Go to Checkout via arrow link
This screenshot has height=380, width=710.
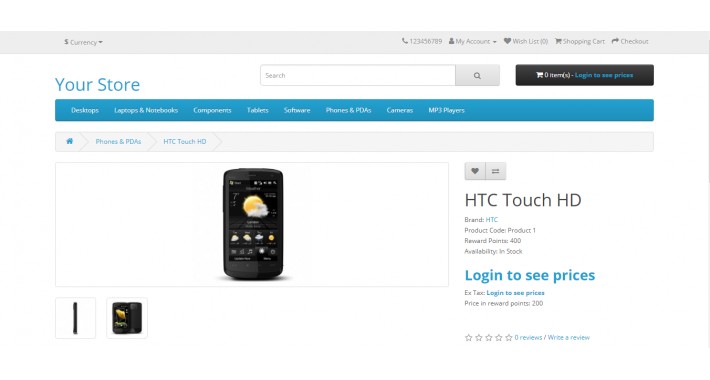[630, 41]
